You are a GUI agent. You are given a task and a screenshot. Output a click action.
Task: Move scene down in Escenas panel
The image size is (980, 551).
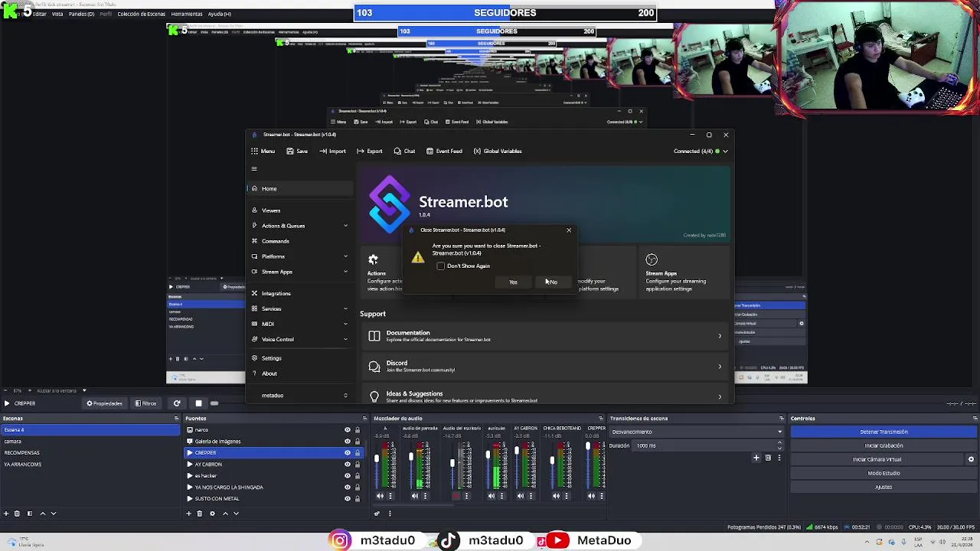(x=54, y=514)
